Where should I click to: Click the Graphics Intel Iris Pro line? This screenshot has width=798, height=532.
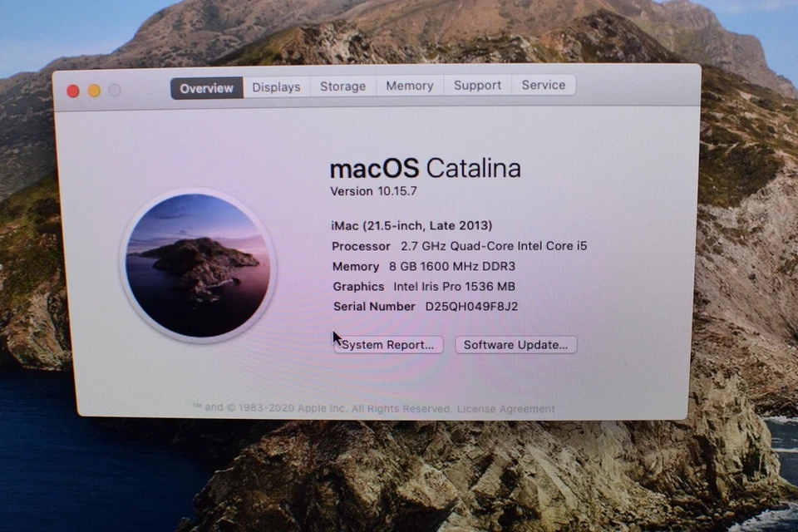click(426, 286)
